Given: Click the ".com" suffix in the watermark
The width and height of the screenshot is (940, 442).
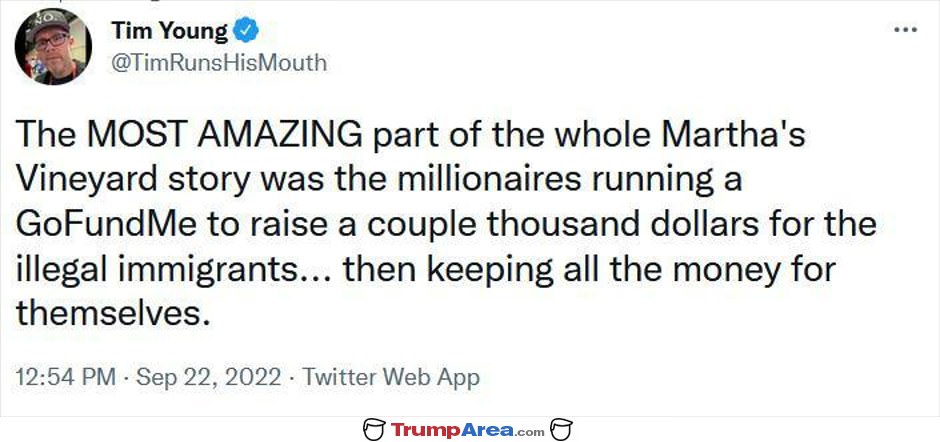Looking at the screenshot, I should 529,432.
